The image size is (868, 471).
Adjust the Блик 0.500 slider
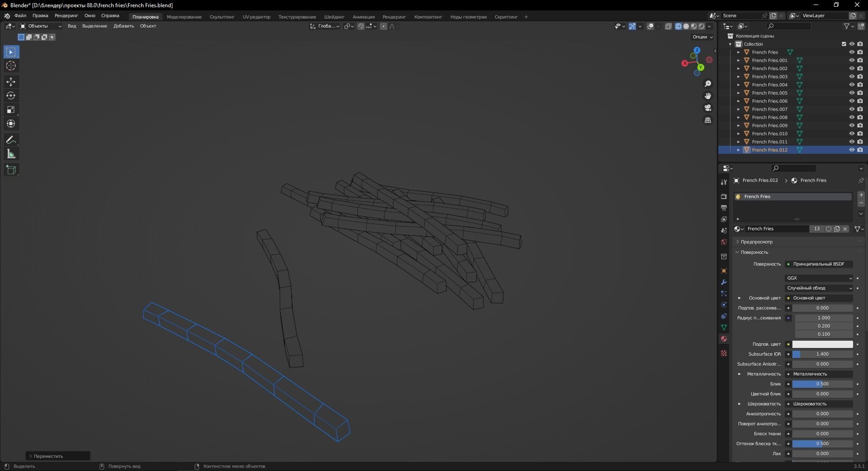(x=822, y=384)
